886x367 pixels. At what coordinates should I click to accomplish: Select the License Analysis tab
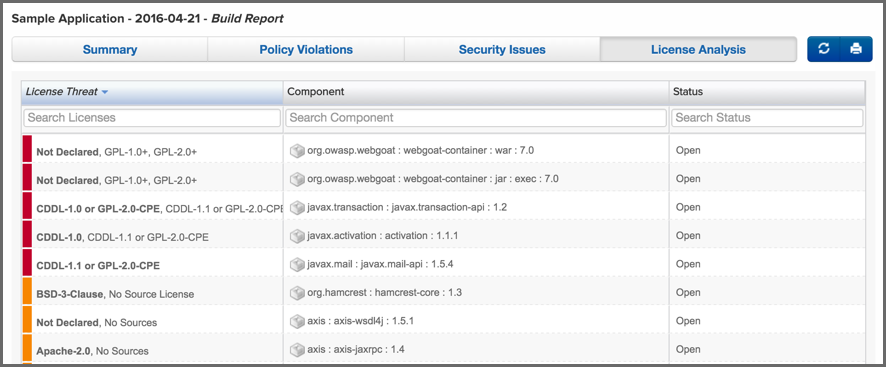point(698,50)
